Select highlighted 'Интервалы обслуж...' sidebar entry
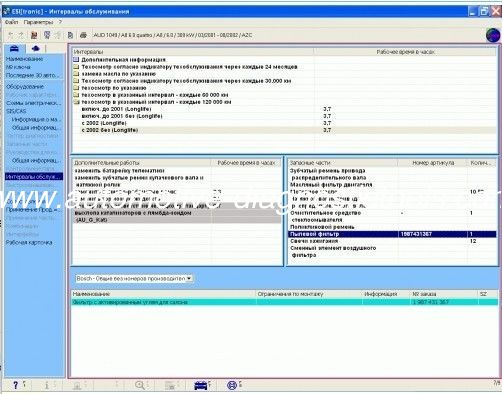Image resolution: width=502 pixels, height=394 pixels. coord(34,177)
